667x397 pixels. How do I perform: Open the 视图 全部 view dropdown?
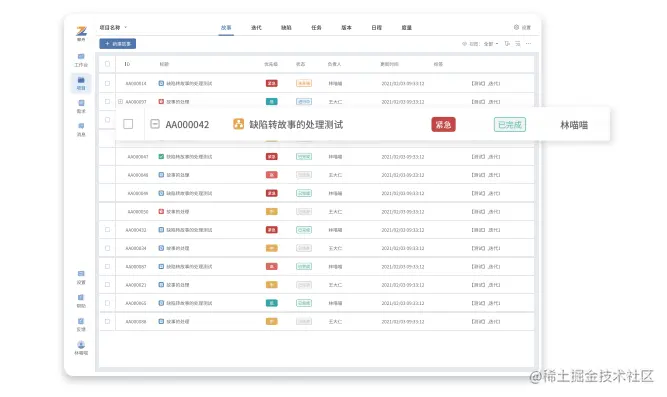pos(491,44)
